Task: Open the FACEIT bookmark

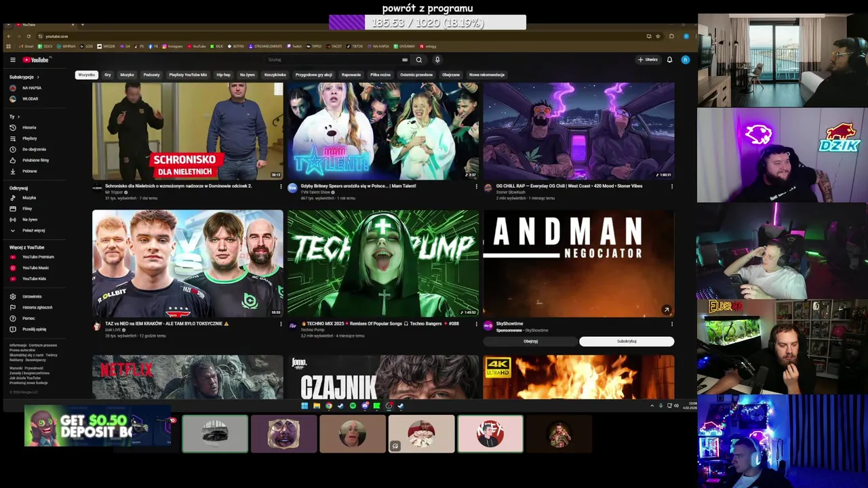Action: (334, 46)
